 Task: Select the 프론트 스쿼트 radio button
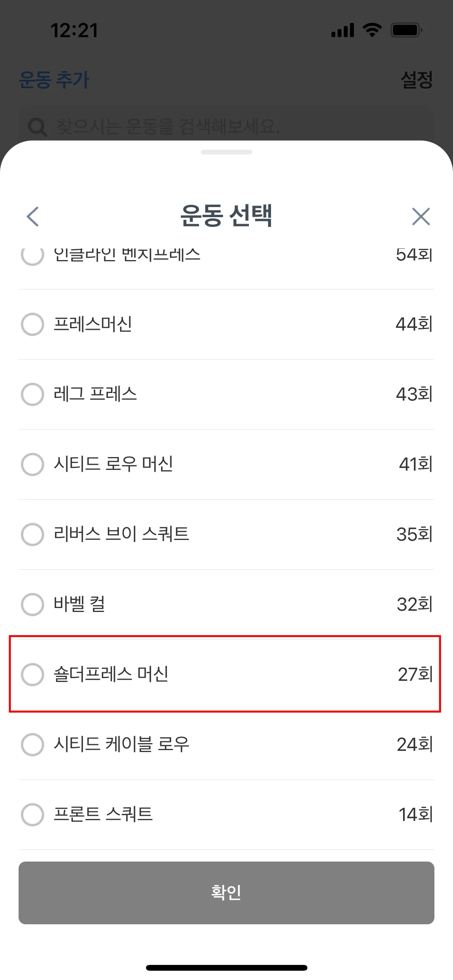(x=33, y=815)
